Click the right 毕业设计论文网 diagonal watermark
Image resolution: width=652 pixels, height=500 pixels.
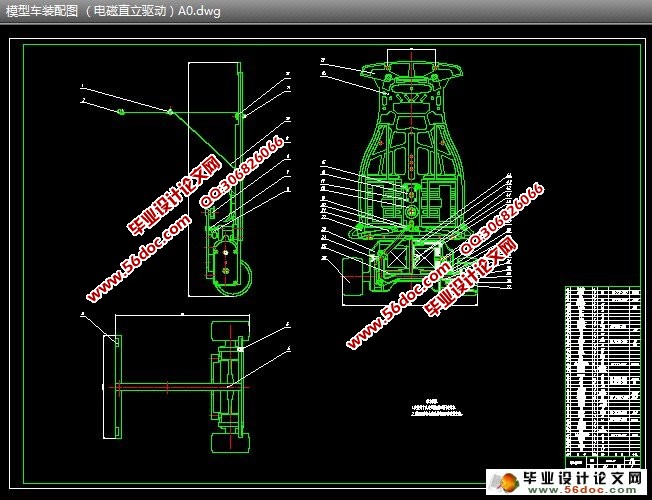tap(472, 277)
